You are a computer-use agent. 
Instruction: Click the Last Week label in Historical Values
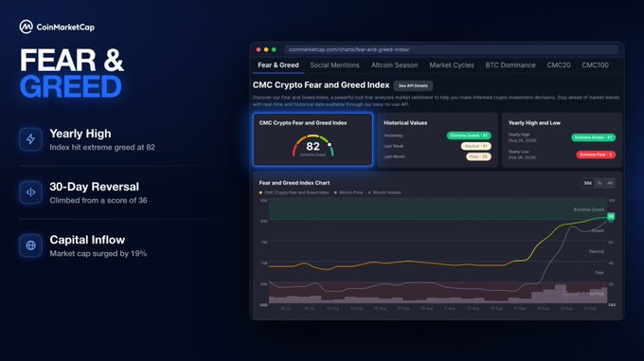[x=393, y=146]
